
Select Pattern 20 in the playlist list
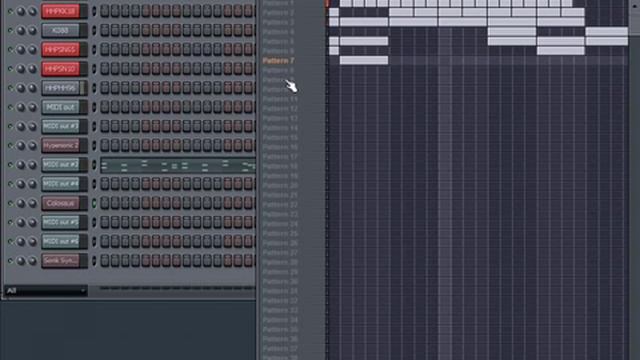280,185
